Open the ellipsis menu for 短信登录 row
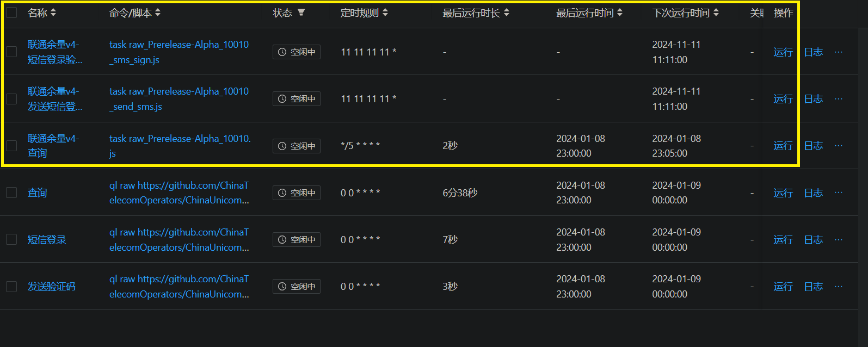Viewport: 868px width, 347px height. (x=838, y=239)
